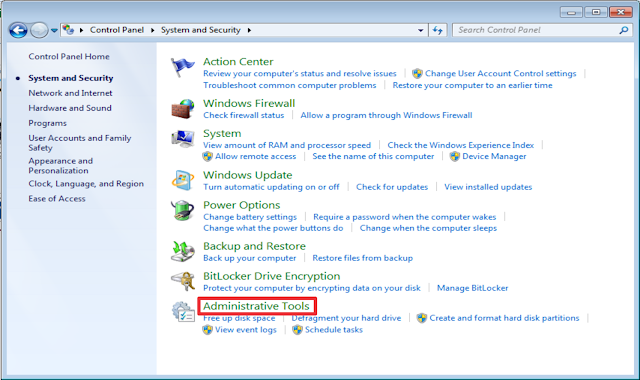The width and height of the screenshot is (640, 380).
Task: Click the BitLocker Drive Encryption keys icon
Action: (x=182, y=281)
